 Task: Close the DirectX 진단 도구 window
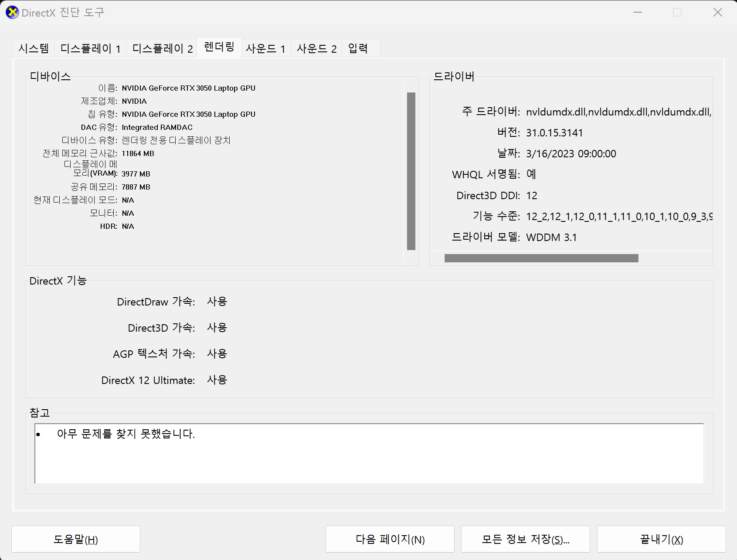(x=717, y=12)
